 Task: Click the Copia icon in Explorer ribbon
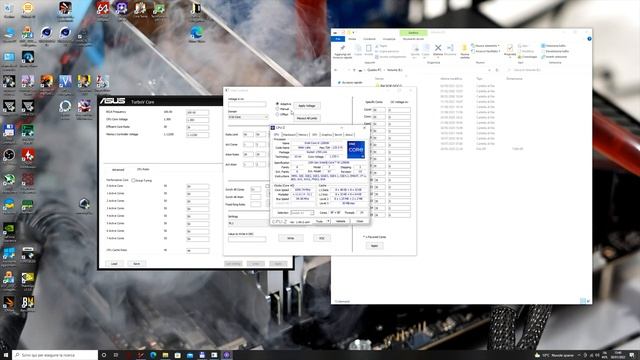[x=358, y=48]
